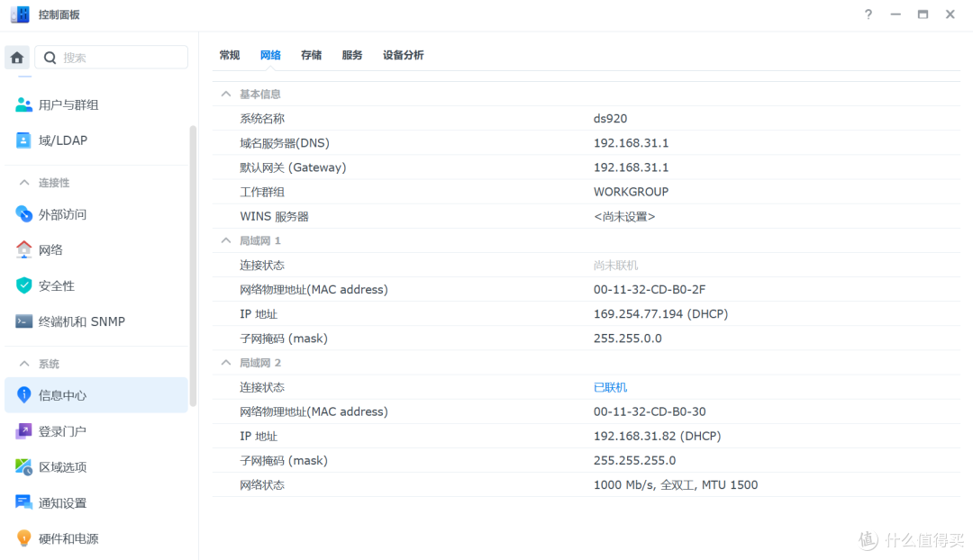Collapse the 局域网 1 section

(x=225, y=240)
